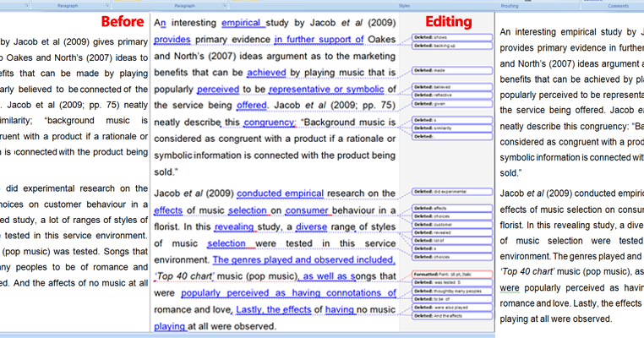
Task: Select the 'Deleted: believed' revision balloon
Action: pyautogui.click(x=452, y=87)
